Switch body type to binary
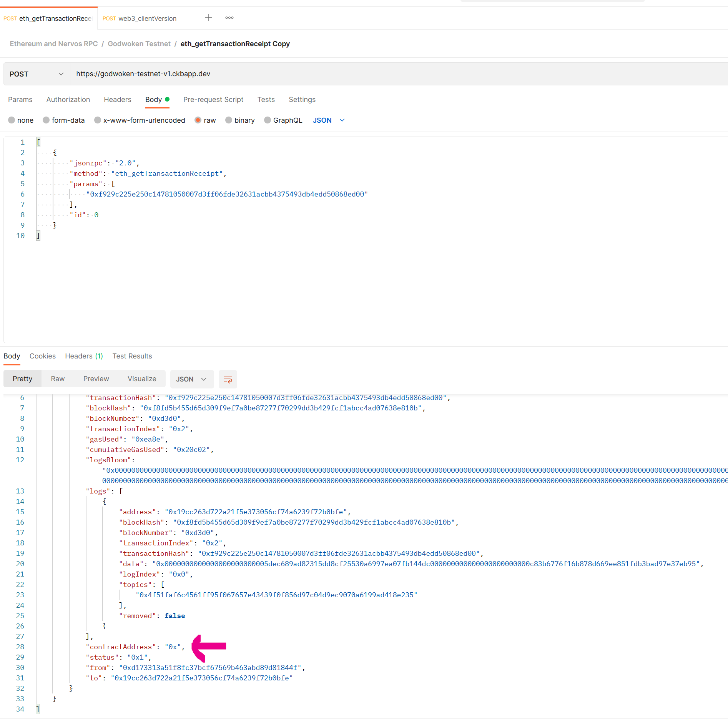728x720 pixels. pos(229,120)
